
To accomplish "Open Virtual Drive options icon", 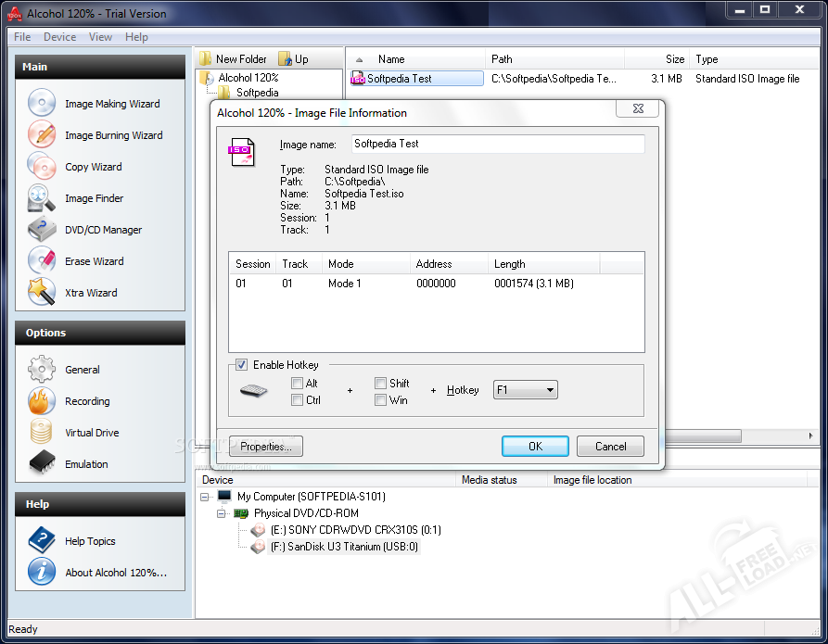I will pos(42,433).
